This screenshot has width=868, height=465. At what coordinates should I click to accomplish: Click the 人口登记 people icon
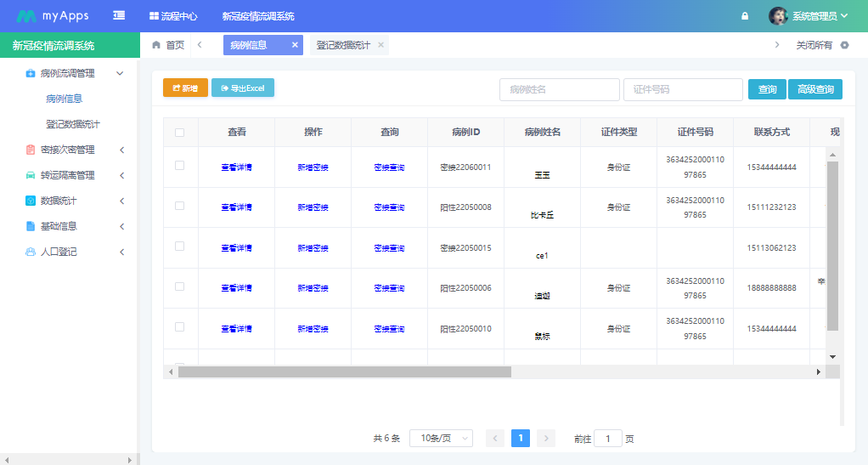(x=31, y=252)
